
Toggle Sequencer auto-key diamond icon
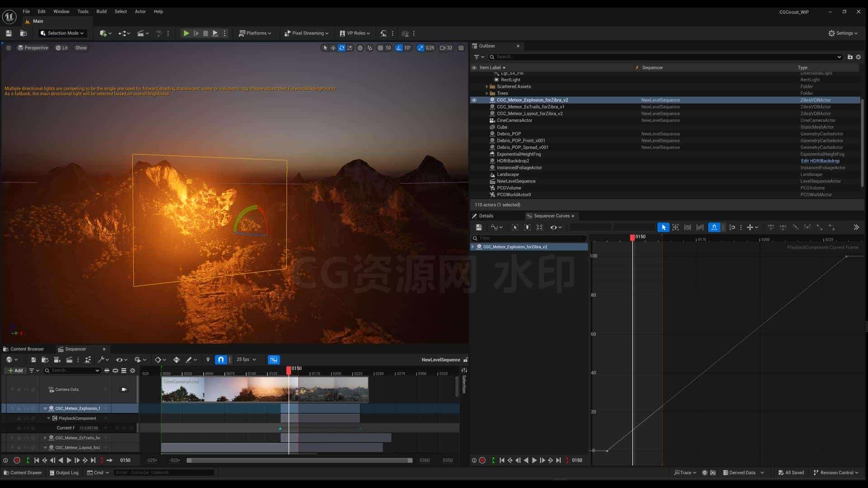coord(176,360)
